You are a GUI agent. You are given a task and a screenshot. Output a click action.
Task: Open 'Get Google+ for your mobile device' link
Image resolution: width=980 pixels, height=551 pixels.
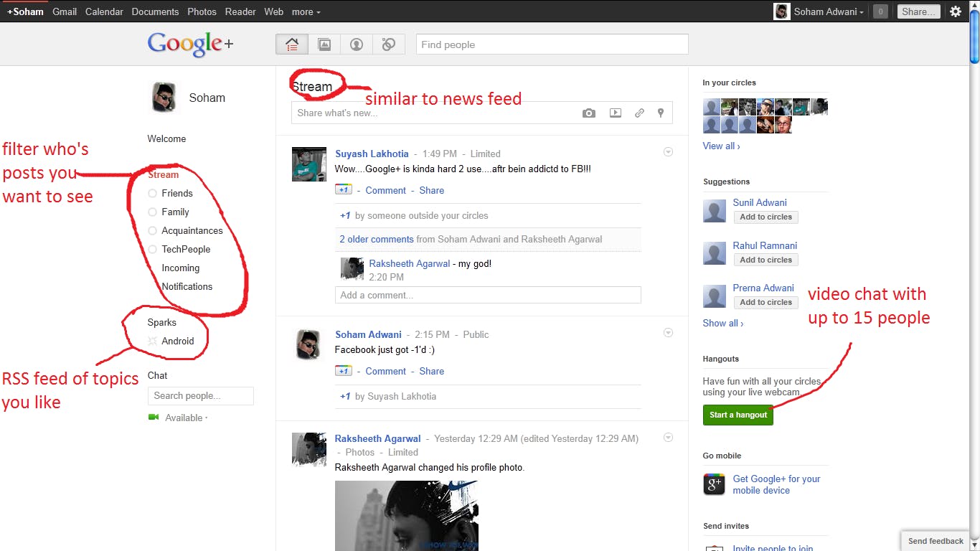[x=776, y=484]
